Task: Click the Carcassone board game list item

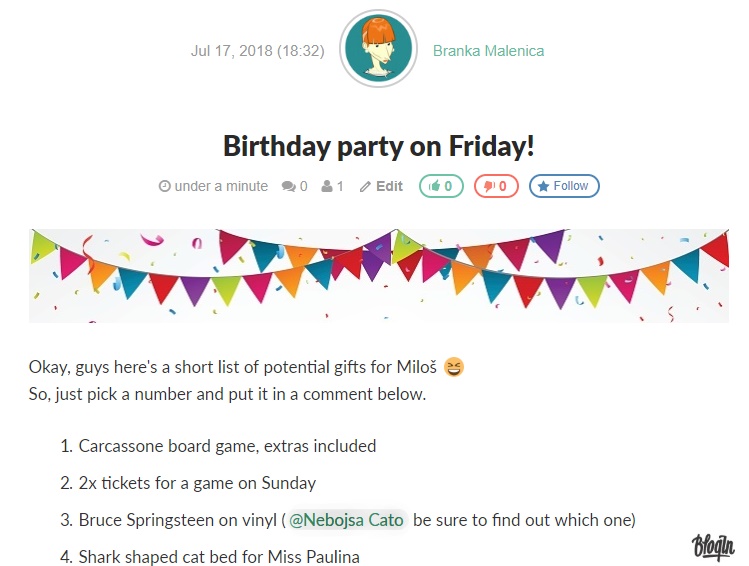Action: click(227, 446)
